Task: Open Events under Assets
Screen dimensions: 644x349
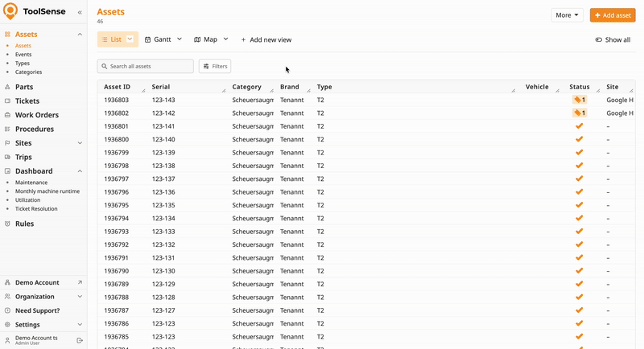Action: 23,55
